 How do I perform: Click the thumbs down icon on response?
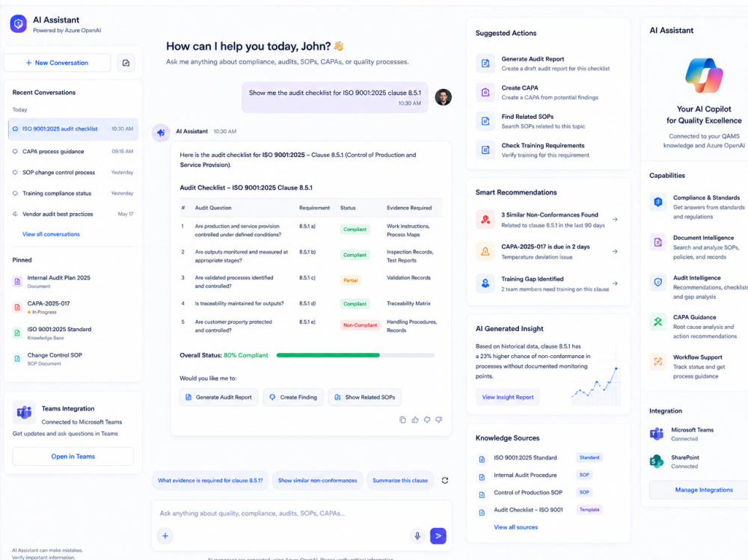pyautogui.click(x=439, y=420)
